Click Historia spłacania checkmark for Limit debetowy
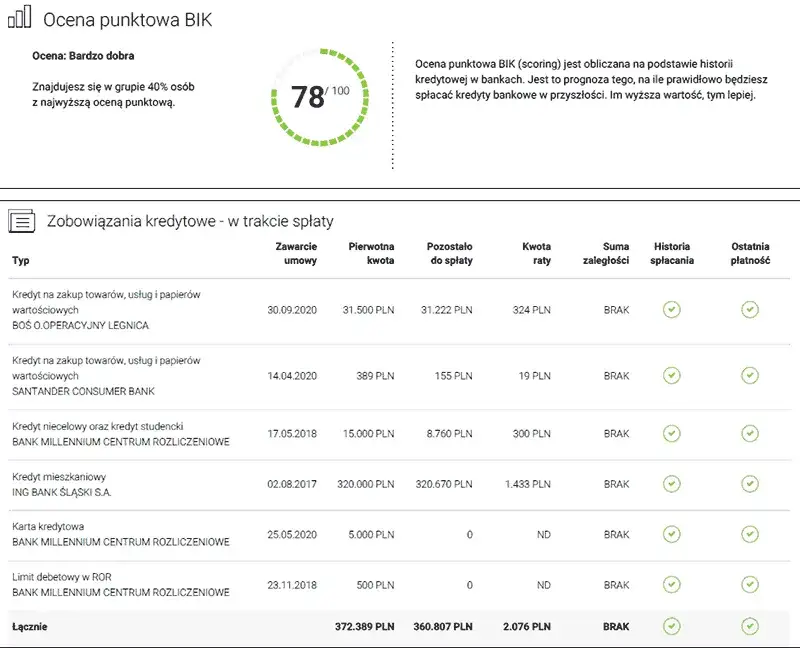The width and height of the screenshot is (800, 648). pyautogui.click(x=672, y=585)
